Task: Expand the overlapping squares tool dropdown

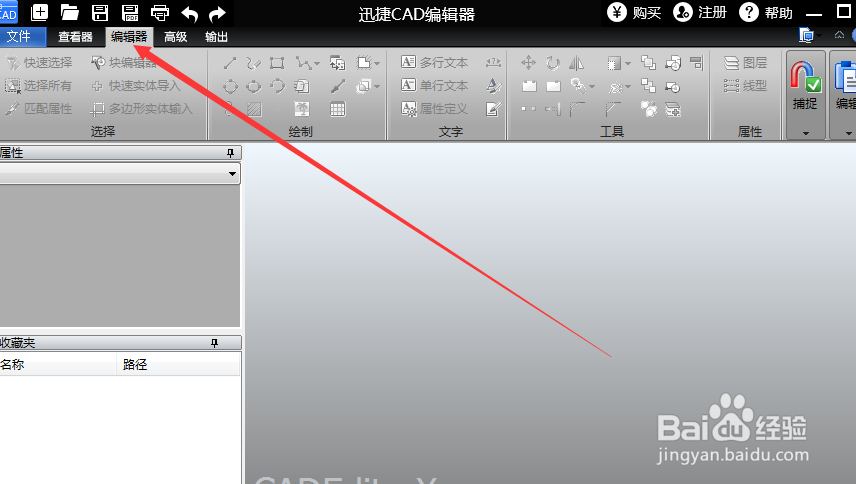Action: pos(377,87)
